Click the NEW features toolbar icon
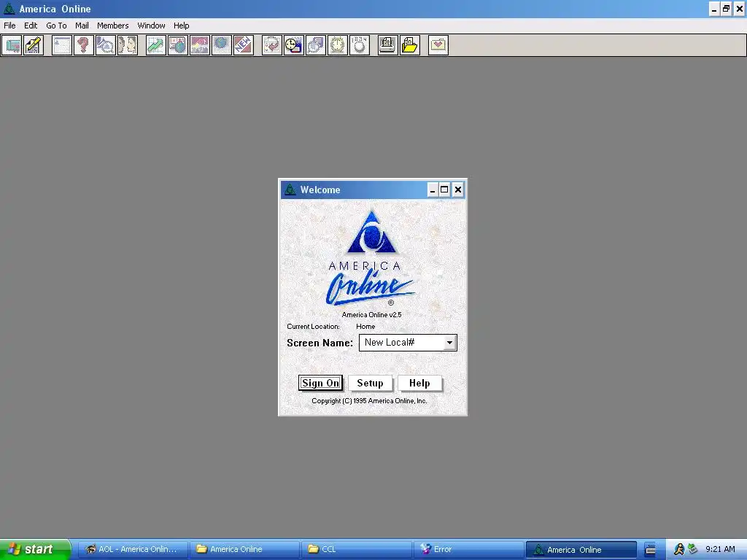The height and width of the screenshot is (560, 747). [244, 45]
